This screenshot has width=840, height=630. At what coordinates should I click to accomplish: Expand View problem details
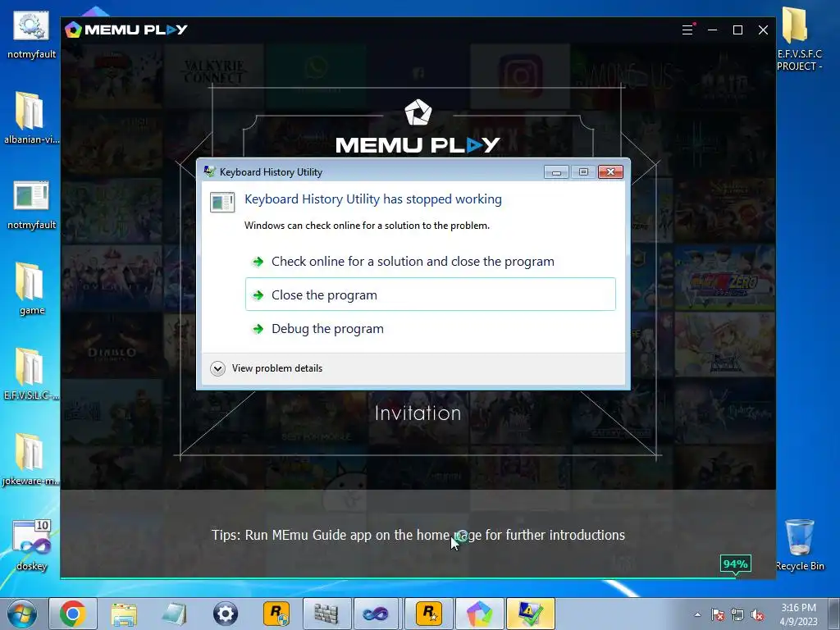267,368
